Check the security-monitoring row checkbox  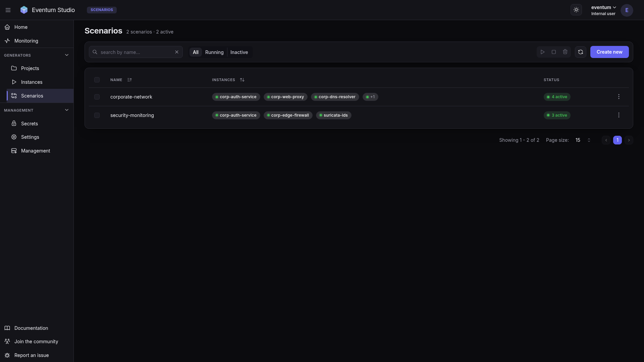(x=97, y=115)
